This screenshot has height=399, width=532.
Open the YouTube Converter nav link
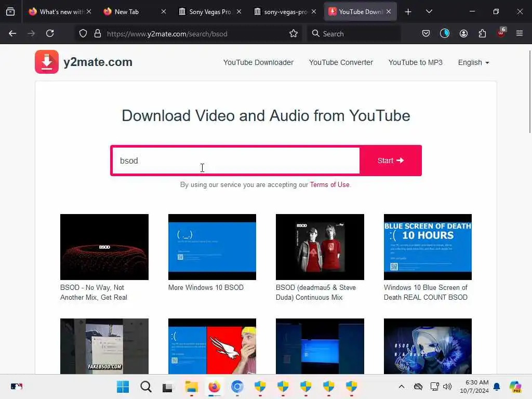[x=341, y=62]
